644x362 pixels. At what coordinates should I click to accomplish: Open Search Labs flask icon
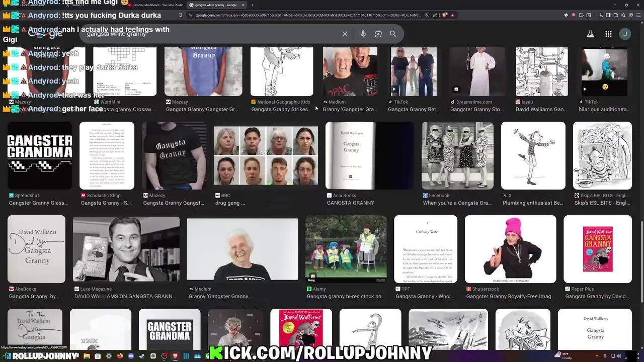590,34
